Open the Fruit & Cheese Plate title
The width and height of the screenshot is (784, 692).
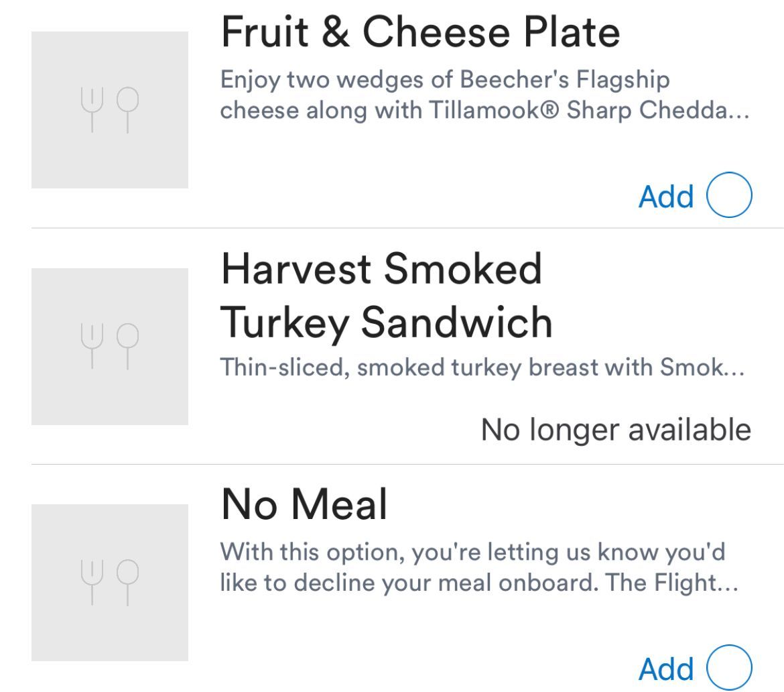(x=420, y=32)
